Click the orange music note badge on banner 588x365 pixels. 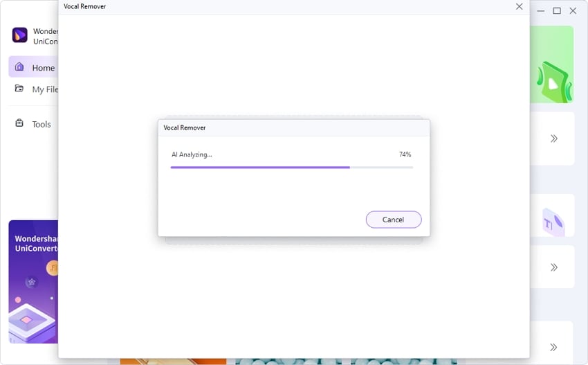coord(53,268)
